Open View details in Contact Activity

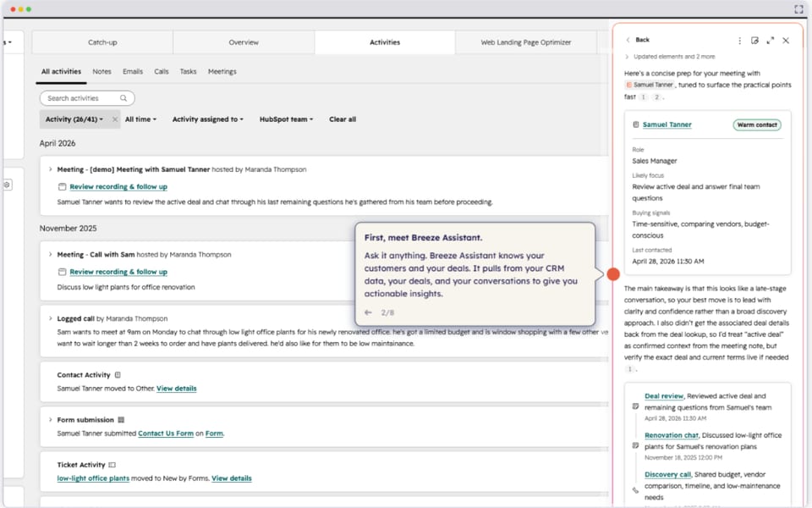(177, 389)
